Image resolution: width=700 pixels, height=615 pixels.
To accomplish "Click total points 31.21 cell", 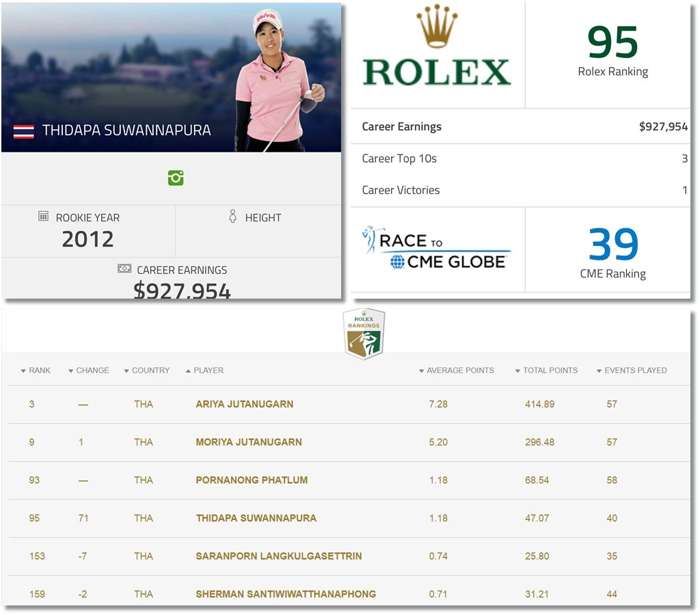I will tap(537, 594).
